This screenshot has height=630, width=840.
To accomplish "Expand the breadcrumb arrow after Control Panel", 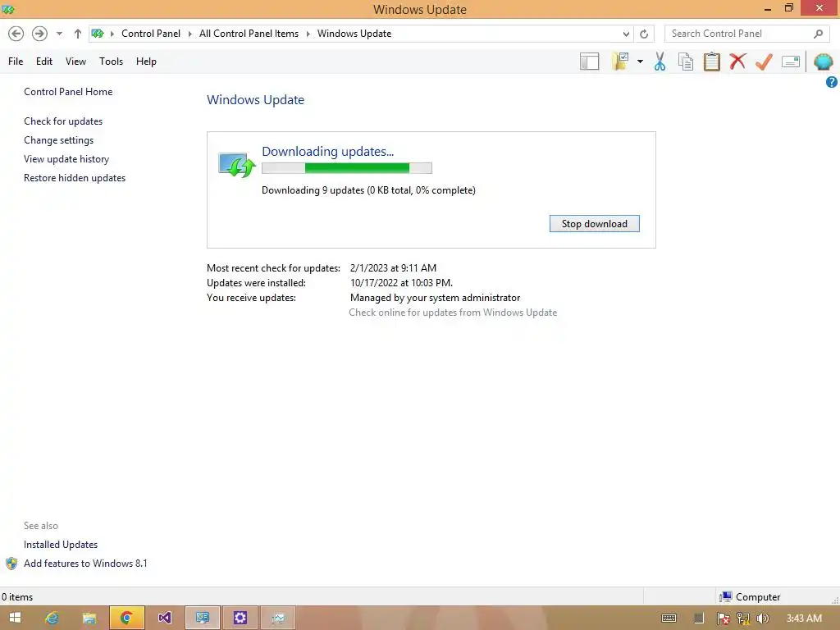I will pyautogui.click(x=189, y=34).
